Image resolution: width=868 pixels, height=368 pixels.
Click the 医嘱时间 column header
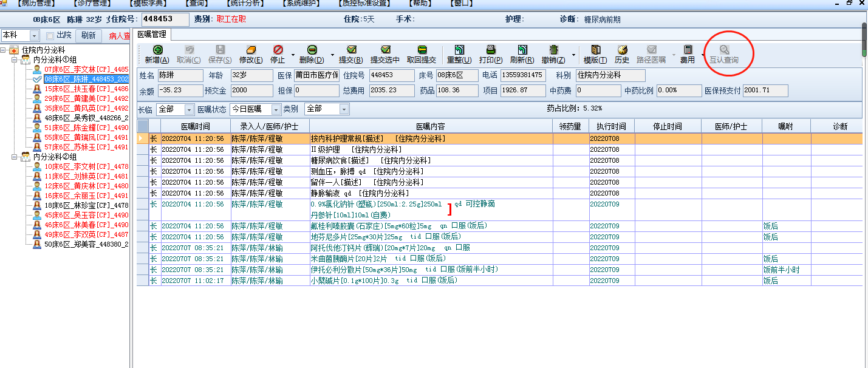pos(196,126)
